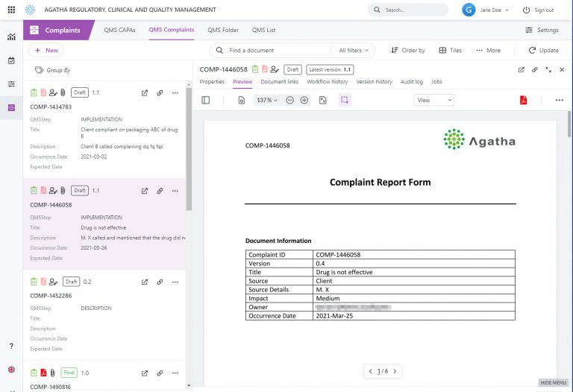Open the app launcher grid icon
This screenshot has width=573, height=392.
click(10, 10)
